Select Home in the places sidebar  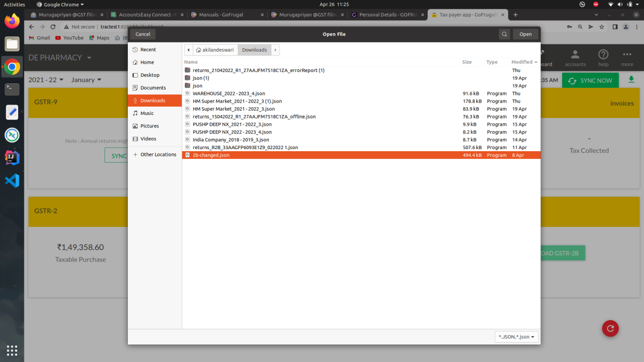155,62
